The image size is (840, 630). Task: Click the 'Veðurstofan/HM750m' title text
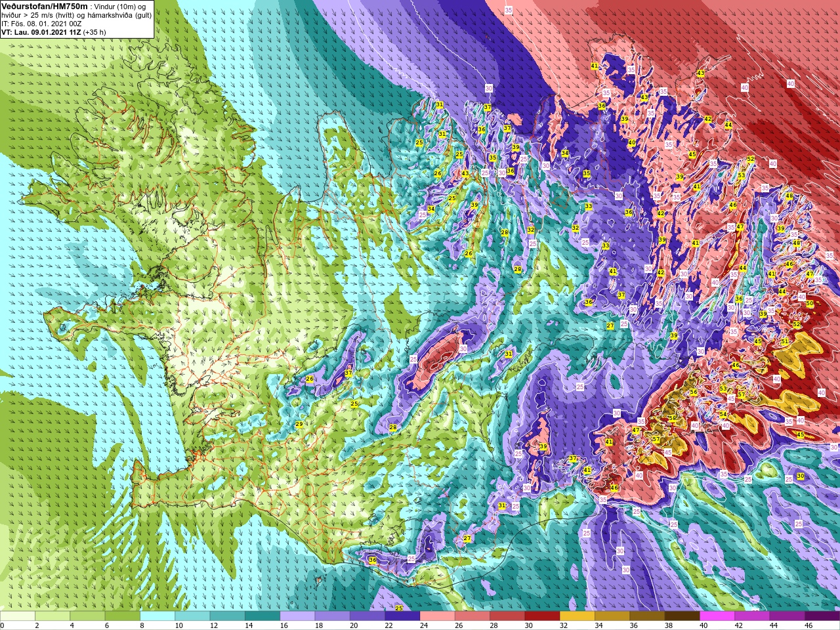[44, 6]
